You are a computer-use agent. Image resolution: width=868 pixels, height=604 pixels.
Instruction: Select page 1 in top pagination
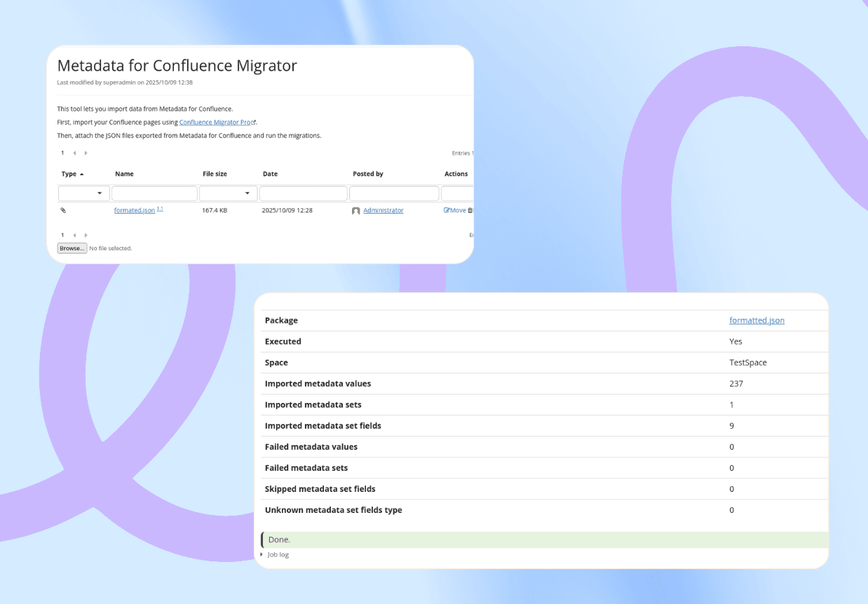(x=62, y=153)
